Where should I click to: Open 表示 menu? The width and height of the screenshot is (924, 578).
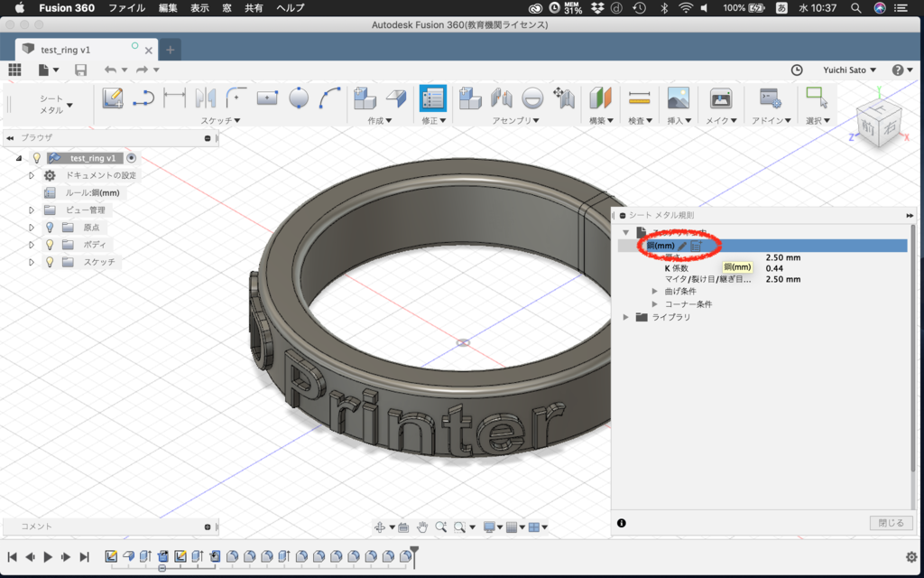tap(199, 7)
